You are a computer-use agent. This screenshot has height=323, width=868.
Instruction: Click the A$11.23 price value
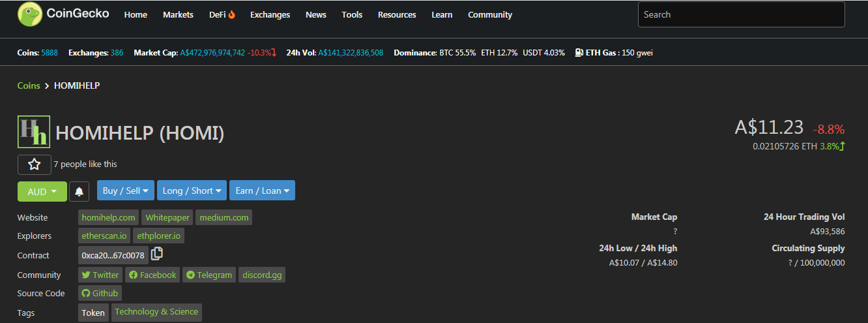tap(769, 127)
